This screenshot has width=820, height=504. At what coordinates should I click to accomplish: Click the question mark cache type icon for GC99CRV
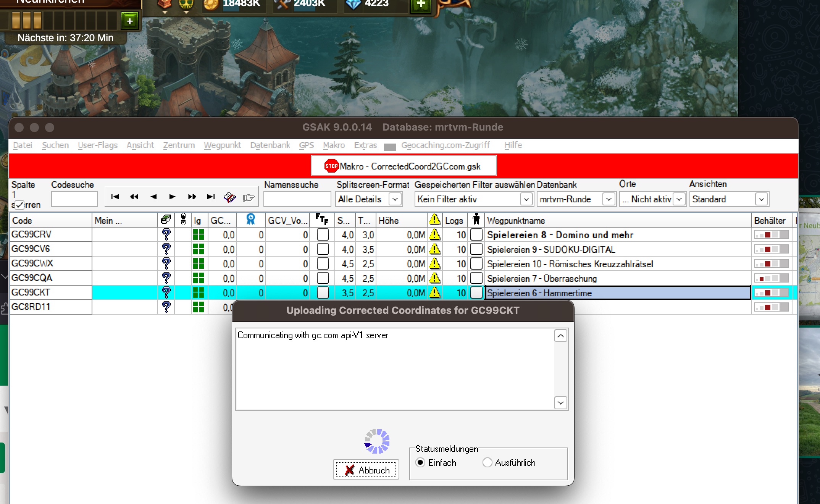pos(166,234)
